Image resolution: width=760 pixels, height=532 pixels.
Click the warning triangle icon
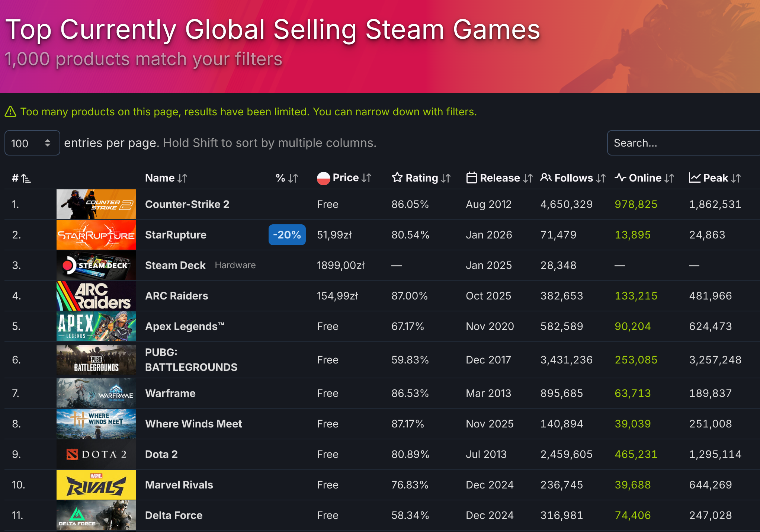(10, 112)
